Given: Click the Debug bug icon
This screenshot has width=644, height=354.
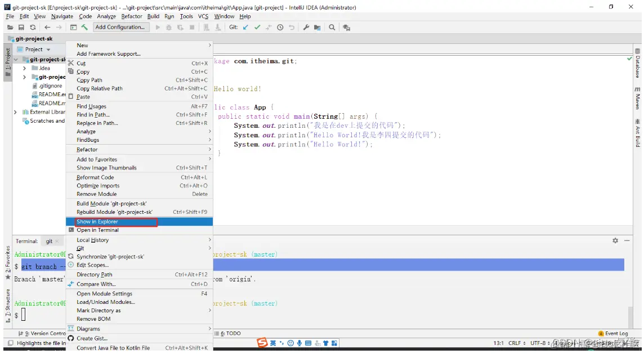Looking at the screenshot, I should click(169, 28).
